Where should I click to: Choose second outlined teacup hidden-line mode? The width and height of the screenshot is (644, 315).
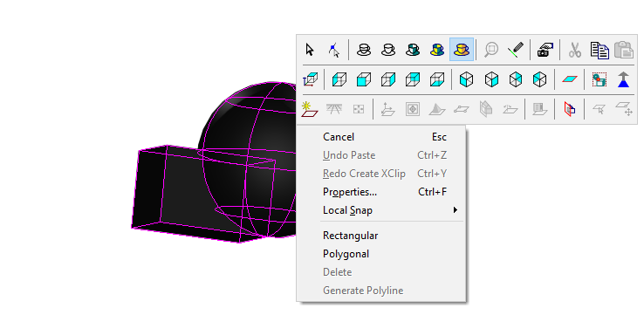coord(387,50)
